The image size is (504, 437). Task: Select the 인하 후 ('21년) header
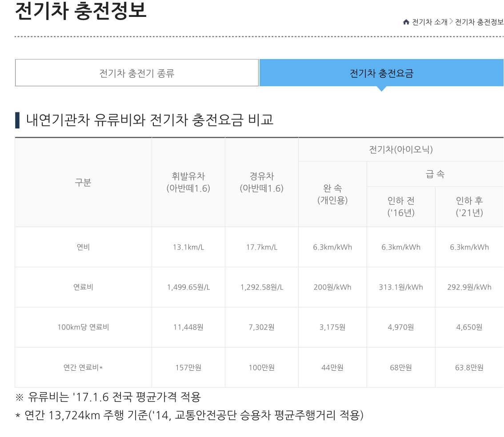pos(469,207)
